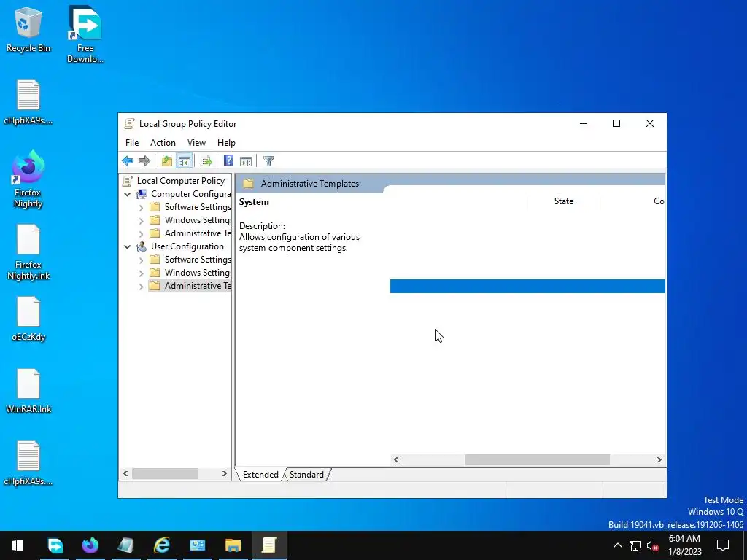Select the oECzKdy file on the desktop
Viewport: 747px width, 560px height.
[x=28, y=319]
